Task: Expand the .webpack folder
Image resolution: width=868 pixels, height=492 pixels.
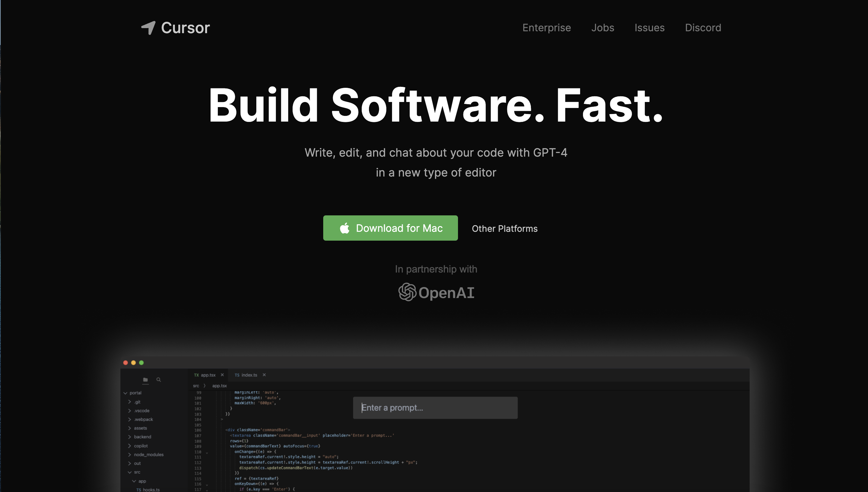Action: point(129,419)
